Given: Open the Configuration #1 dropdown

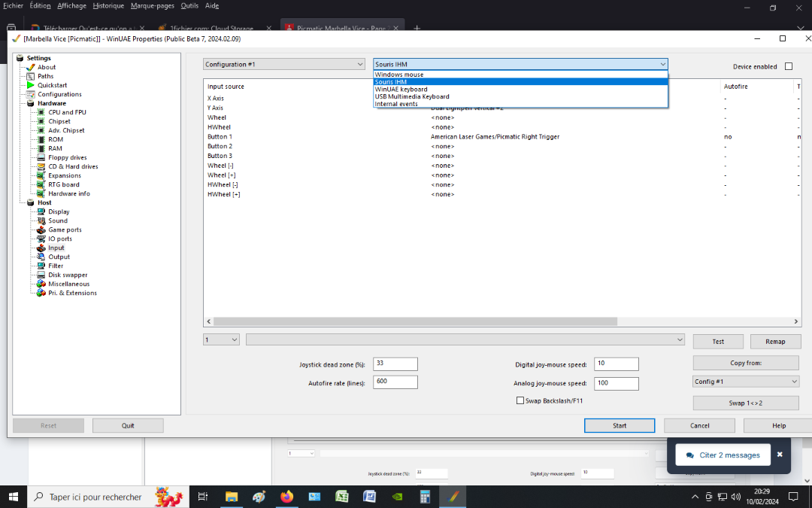Looking at the screenshot, I should click(284, 65).
